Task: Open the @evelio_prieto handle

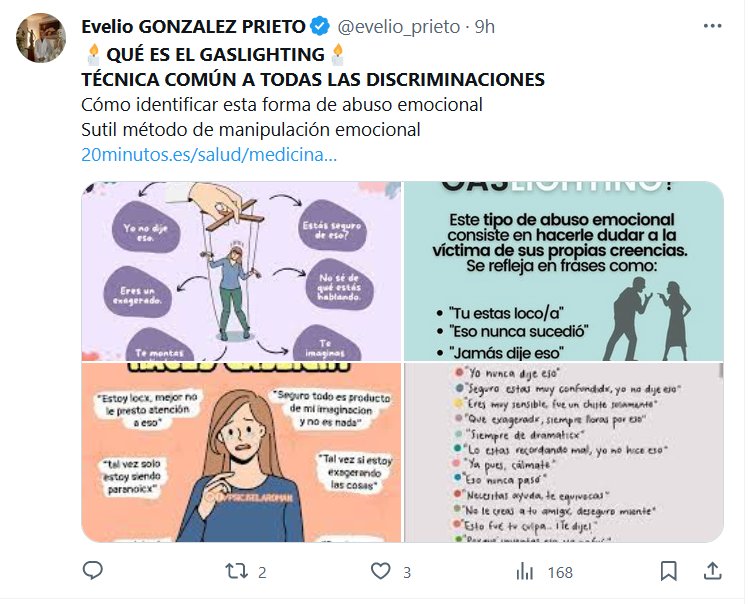Action: 398,27
